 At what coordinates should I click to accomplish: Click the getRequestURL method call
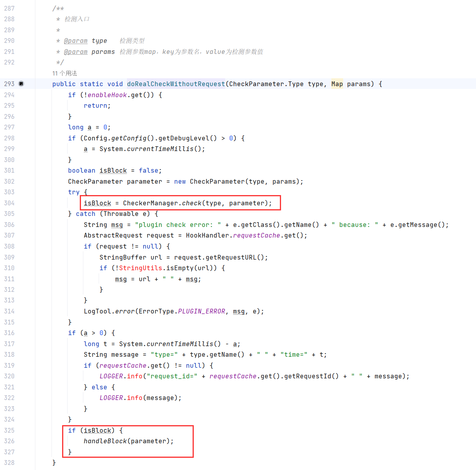231,257
